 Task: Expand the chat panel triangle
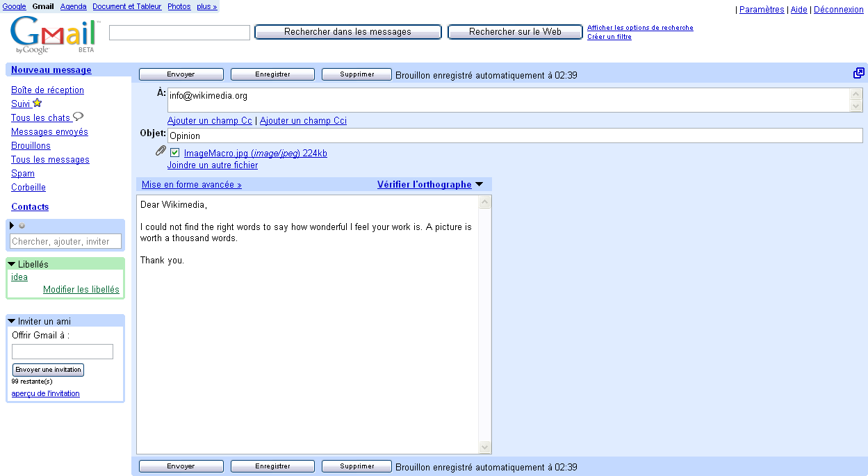[12, 226]
